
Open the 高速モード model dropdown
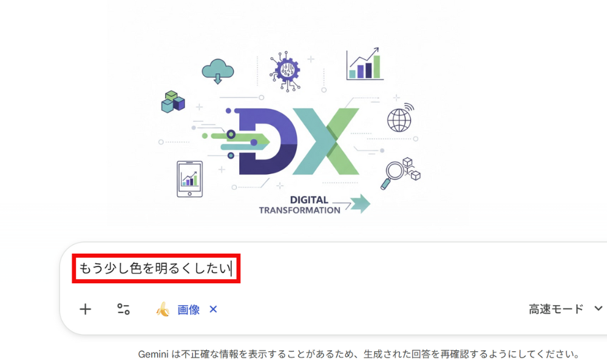555,309
